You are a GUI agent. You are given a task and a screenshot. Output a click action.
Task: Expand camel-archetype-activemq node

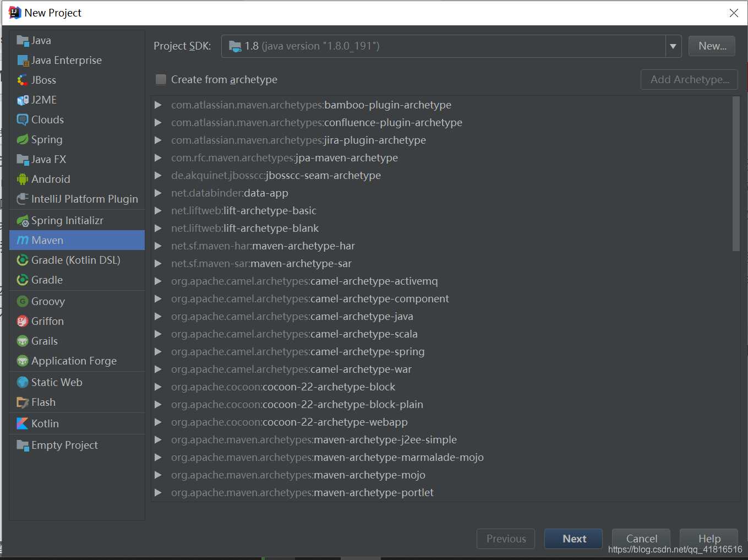158,281
